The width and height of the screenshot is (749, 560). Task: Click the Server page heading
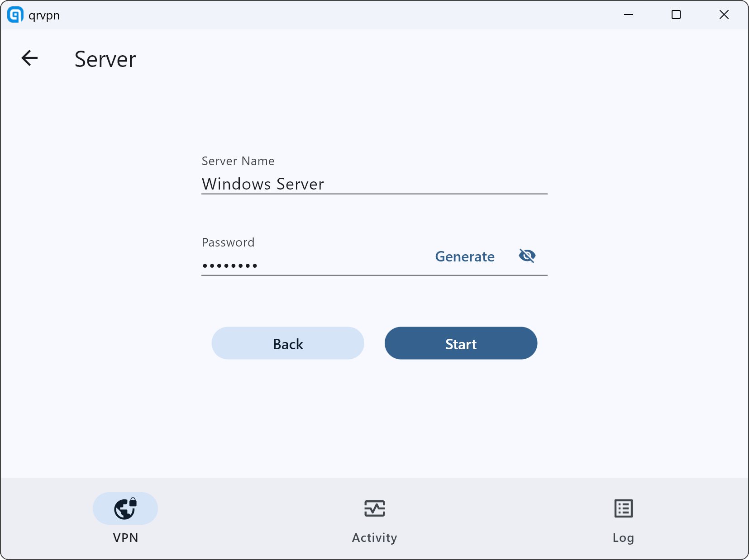(105, 59)
